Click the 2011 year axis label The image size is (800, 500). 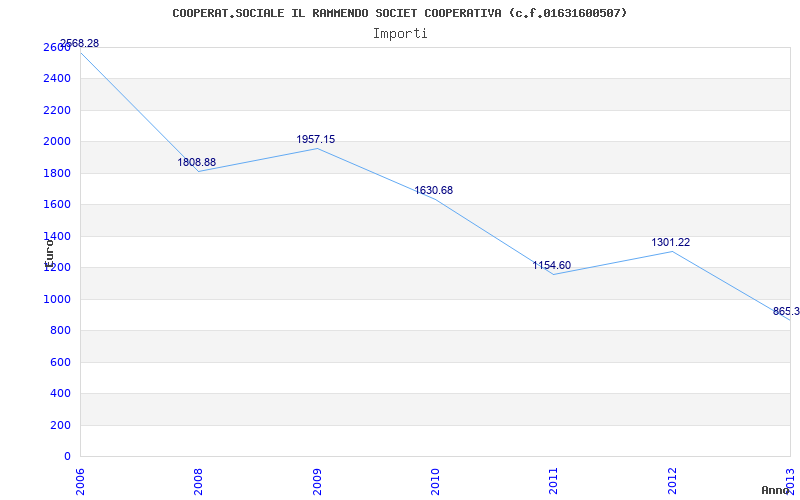(x=554, y=480)
